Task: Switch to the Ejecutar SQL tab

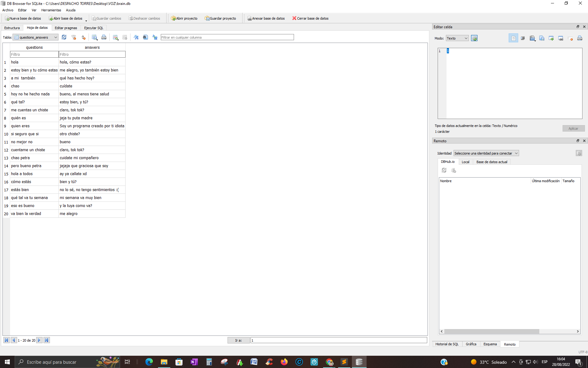Action: click(x=94, y=28)
